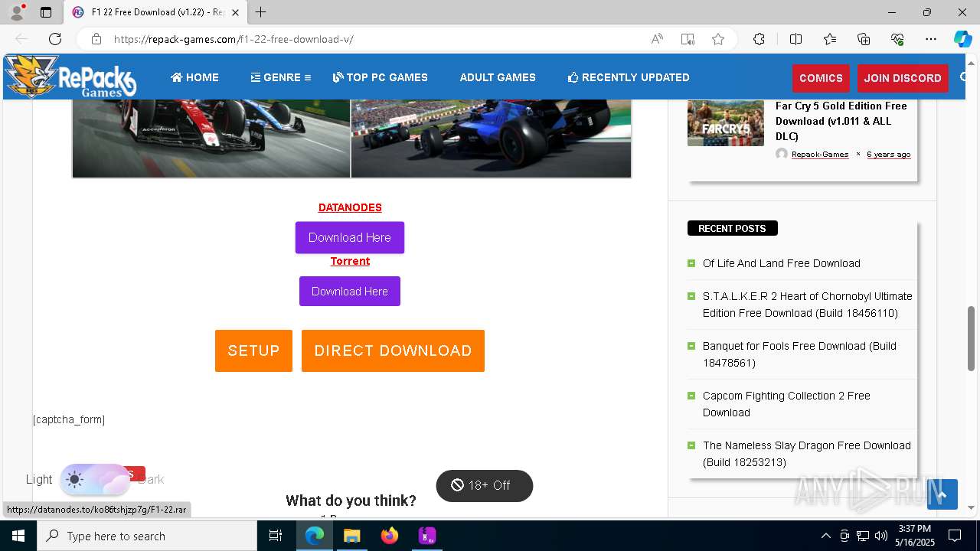Click the taskbar search box

(x=147, y=536)
